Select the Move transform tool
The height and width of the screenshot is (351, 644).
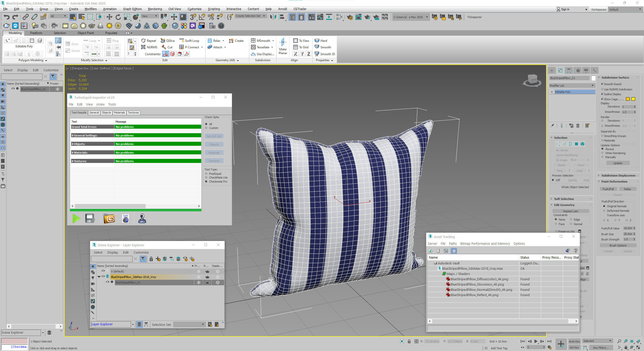[109, 17]
